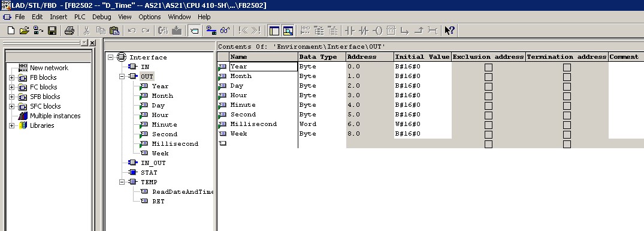Screen dimensions: 644x231
Task: Tick the Exclusion address checkbox for Year
Action: tap(488, 67)
